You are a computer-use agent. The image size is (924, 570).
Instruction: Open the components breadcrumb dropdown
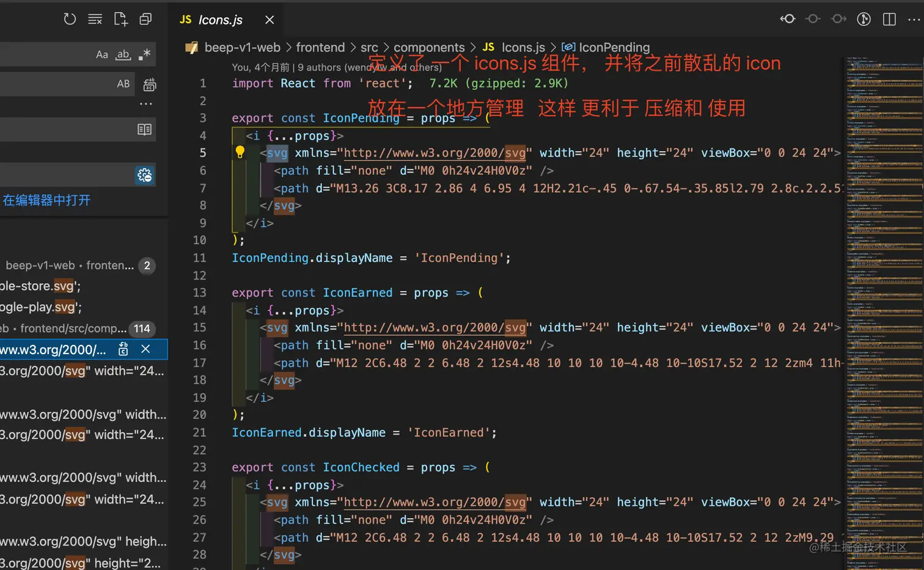[429, 47]
